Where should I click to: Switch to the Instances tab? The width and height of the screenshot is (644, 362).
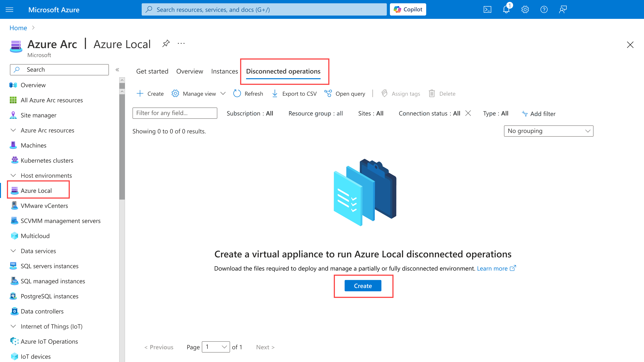click(x=224, y=71)
